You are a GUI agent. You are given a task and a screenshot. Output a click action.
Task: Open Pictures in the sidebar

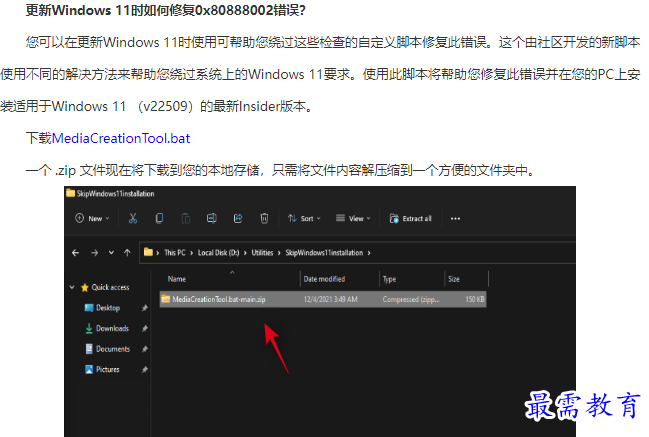point(107,370)
